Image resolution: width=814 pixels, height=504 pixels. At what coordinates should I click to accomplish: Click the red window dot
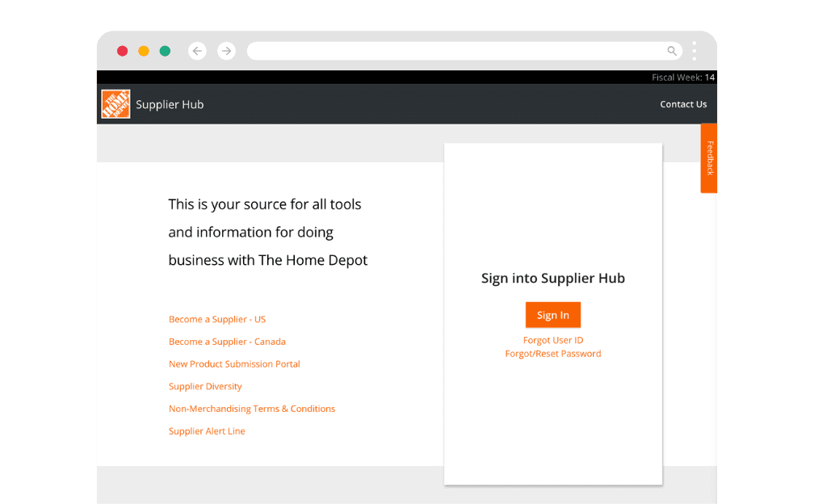123,51
